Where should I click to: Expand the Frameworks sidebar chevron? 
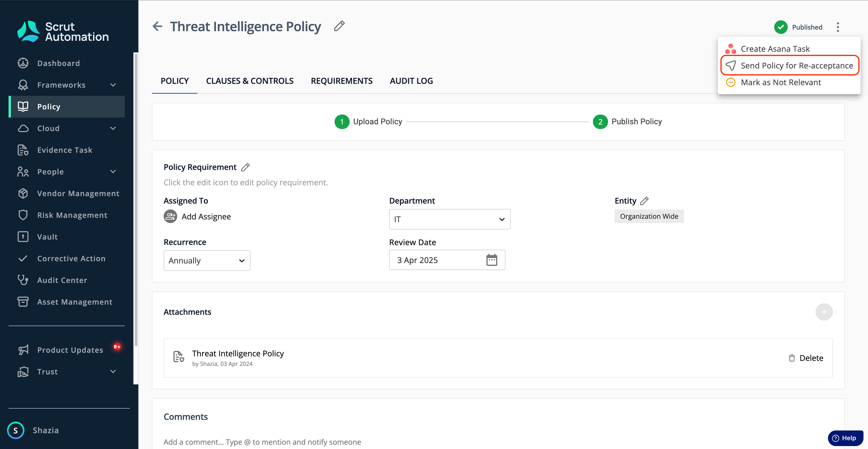(113, 85)
